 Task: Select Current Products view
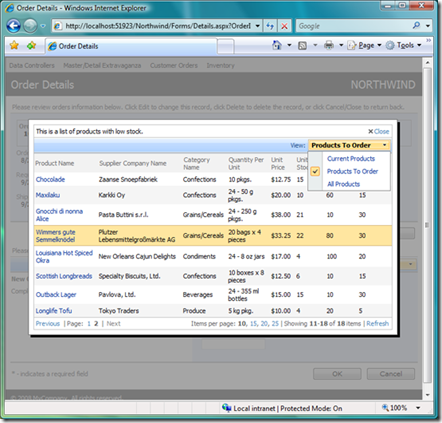click(x=351, y=159)
